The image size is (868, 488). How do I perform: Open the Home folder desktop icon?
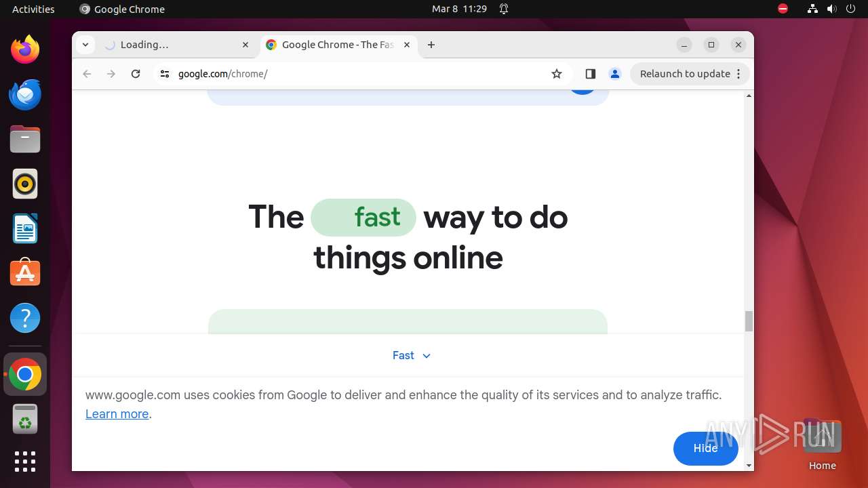click(822, 445)
